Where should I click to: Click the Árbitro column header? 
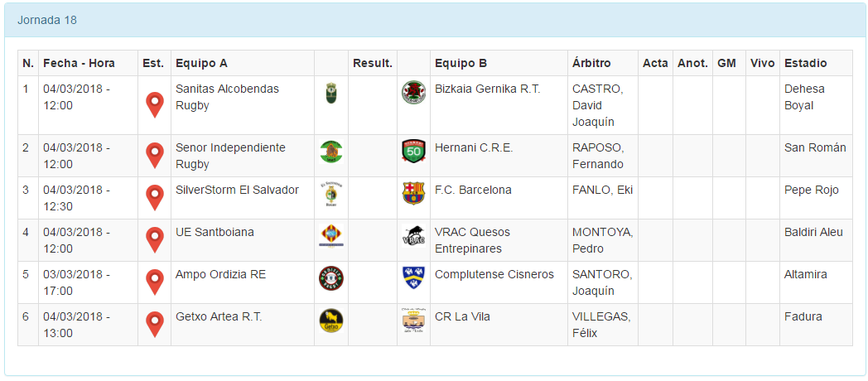[591, 63]
